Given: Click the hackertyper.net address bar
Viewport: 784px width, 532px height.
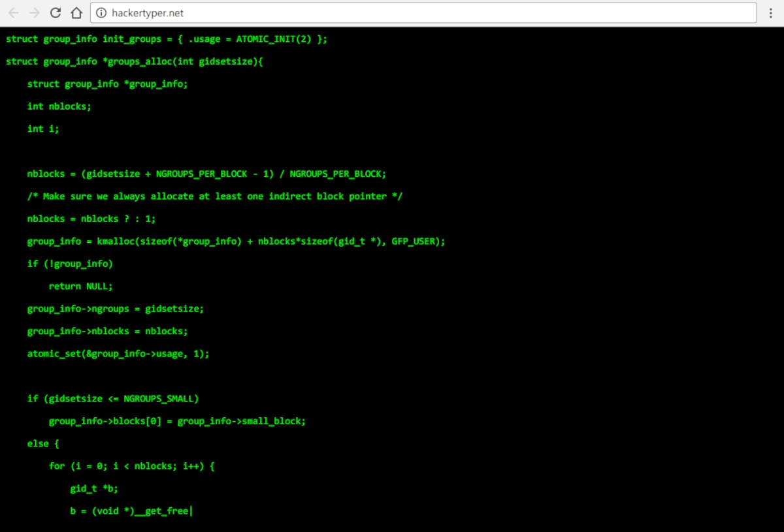Looking at the screenshot, I should (423, 12).
